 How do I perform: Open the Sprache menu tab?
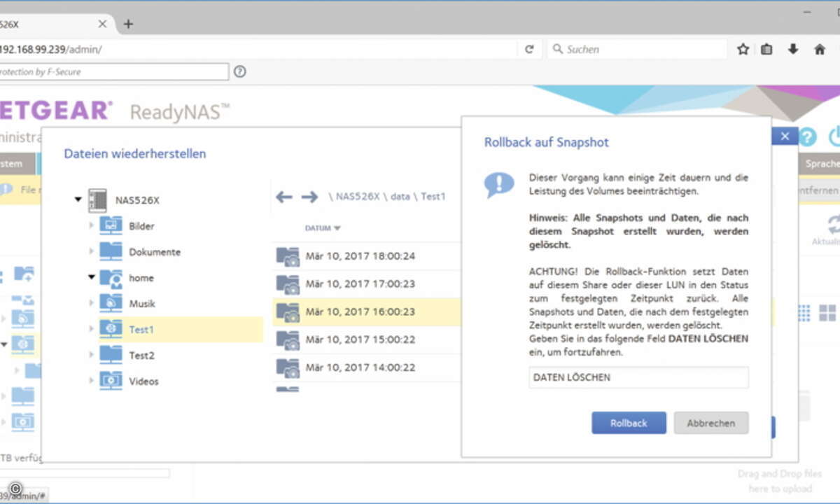pyautogui.click(x=820, y=164)
